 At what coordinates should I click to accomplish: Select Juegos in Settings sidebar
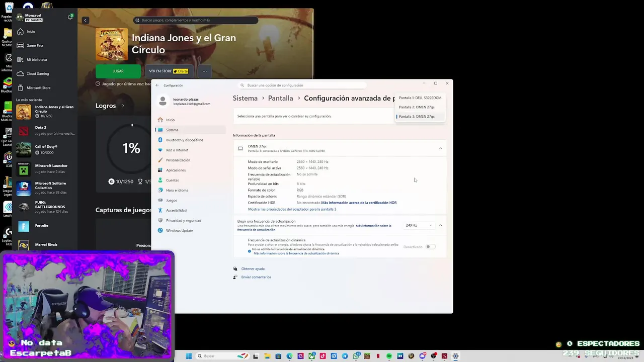(191, 200)
